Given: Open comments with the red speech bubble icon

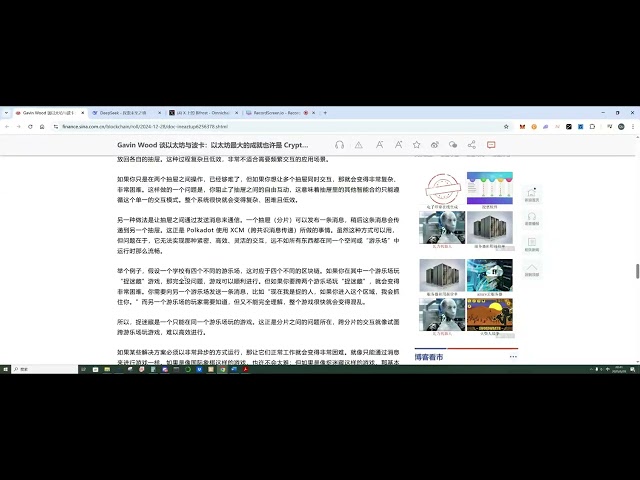Looking at the screenshot, I should [491, 145].
